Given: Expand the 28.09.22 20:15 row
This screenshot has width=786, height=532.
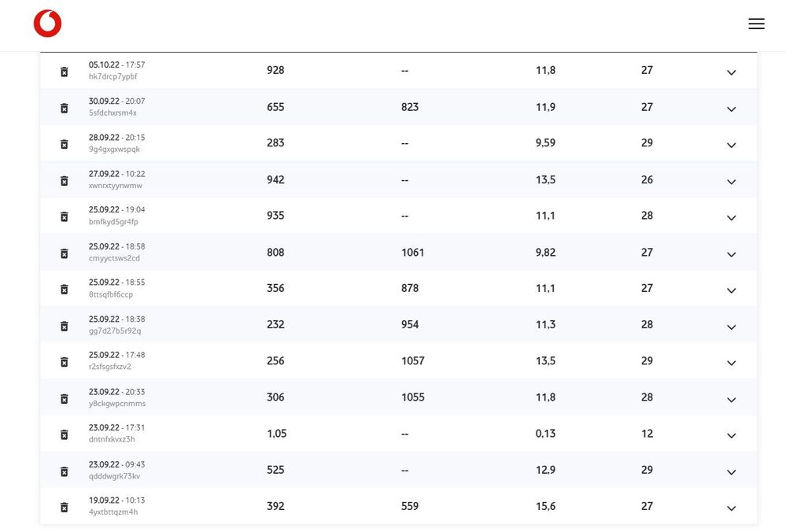Looking at the screenshot, I should pyautogui.click(x=731, y=145).
